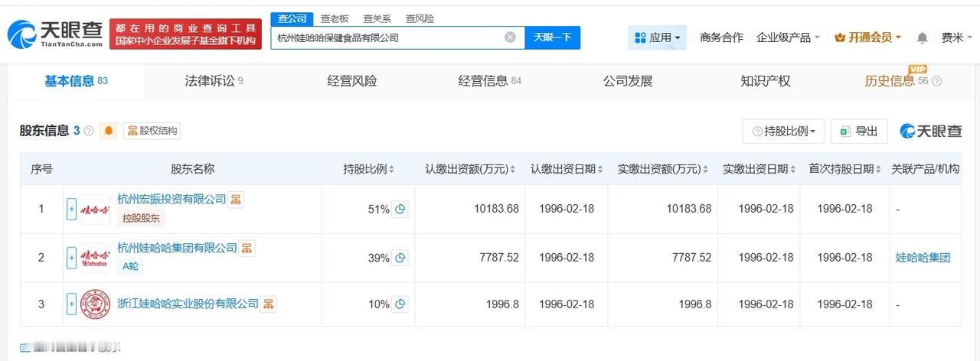Click Wahaha logo in row 2
Screen dimensions: 980x361
click(x=96, y=258)
